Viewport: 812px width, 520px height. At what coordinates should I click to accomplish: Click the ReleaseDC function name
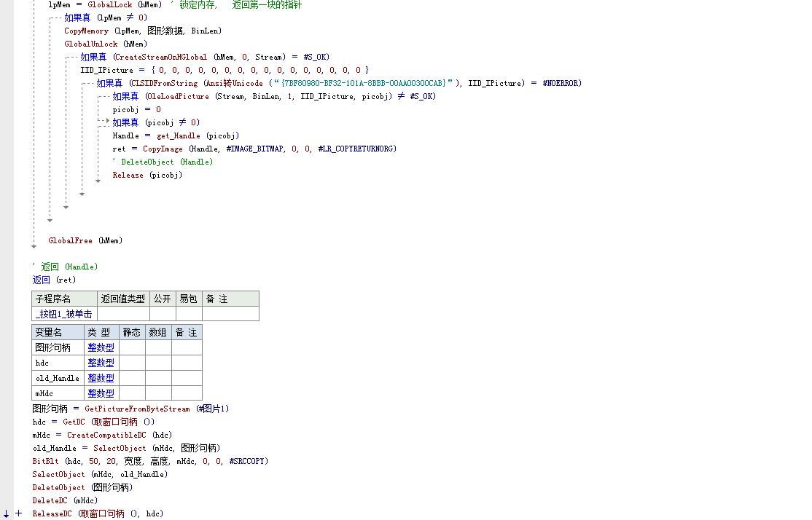(x=52, y=513)
